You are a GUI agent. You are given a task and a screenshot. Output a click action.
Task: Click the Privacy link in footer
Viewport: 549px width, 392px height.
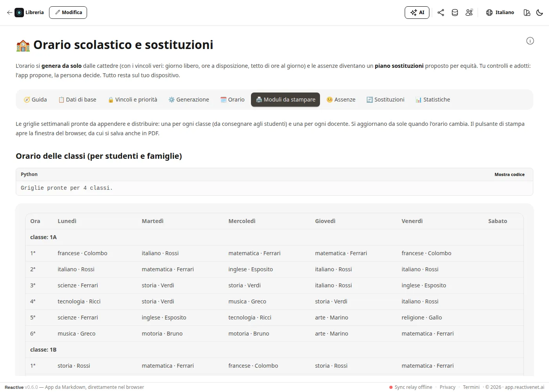click(447, 387)
